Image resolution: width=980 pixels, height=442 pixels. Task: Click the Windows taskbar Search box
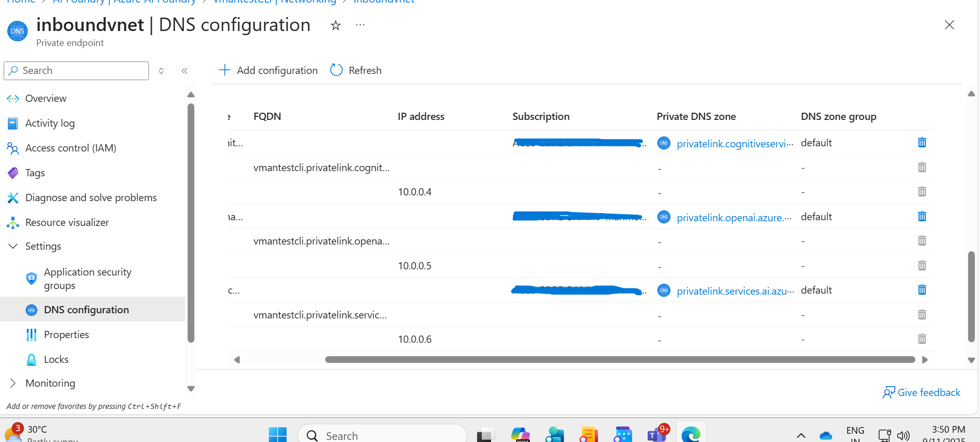click(x=382, y=435)
